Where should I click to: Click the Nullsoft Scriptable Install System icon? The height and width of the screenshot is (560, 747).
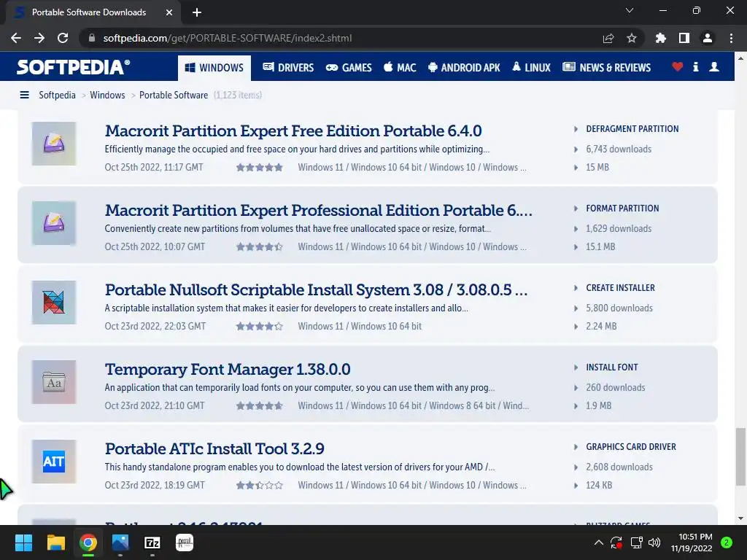[54, 303]
